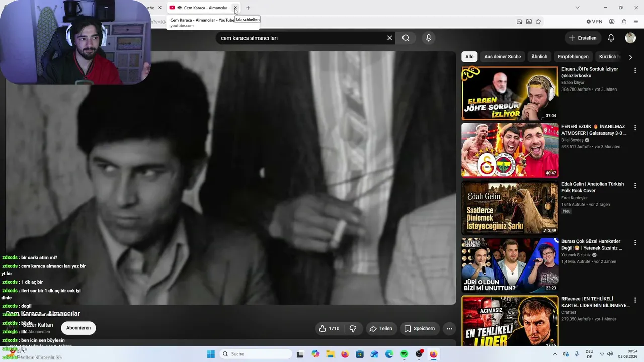Open options for the FENERİ EZDİK video
Screen dimensions: 644x362
click(x=635, y=128)
